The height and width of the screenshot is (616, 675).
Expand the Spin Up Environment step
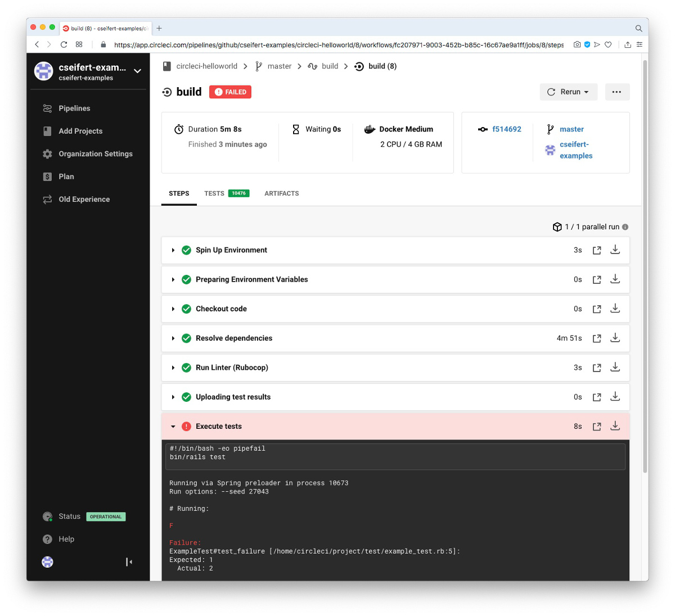pos(173,250)
